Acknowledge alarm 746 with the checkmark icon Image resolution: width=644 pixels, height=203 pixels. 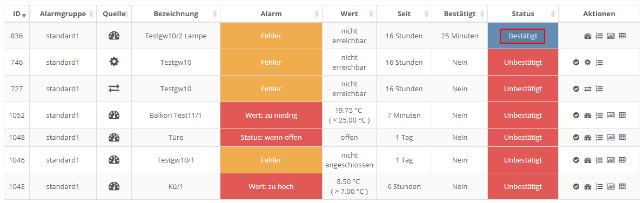tap(576, 62)
